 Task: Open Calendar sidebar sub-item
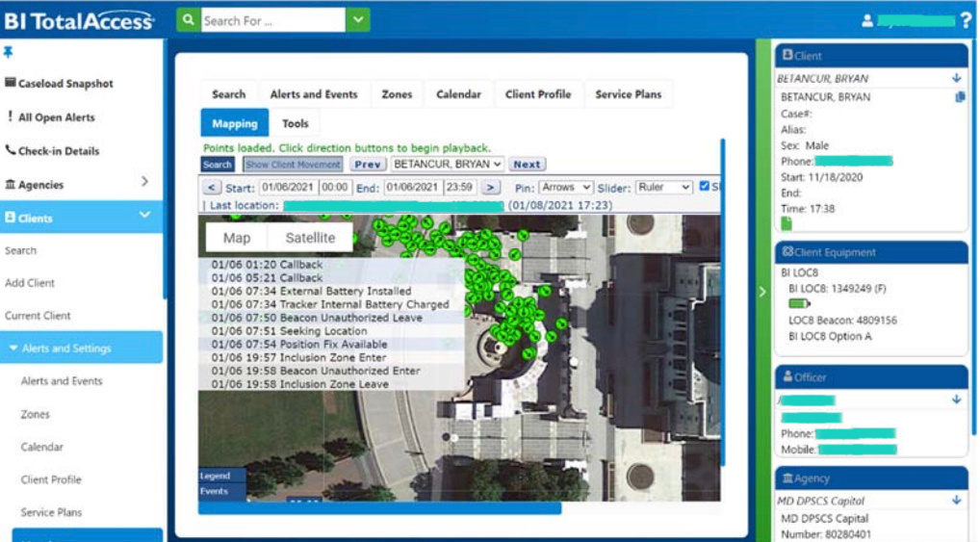41,447
